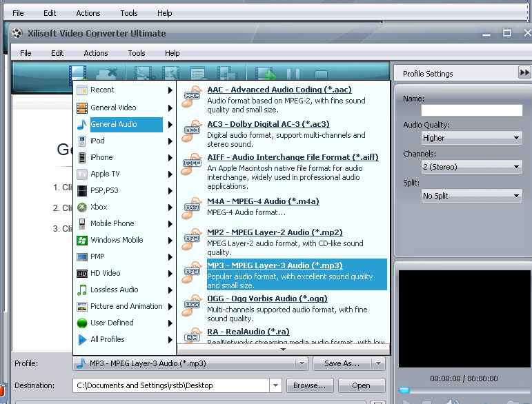Open the Channels dropdown
The height and width of the screenshot is (404, 532).
tap(516, 167)
